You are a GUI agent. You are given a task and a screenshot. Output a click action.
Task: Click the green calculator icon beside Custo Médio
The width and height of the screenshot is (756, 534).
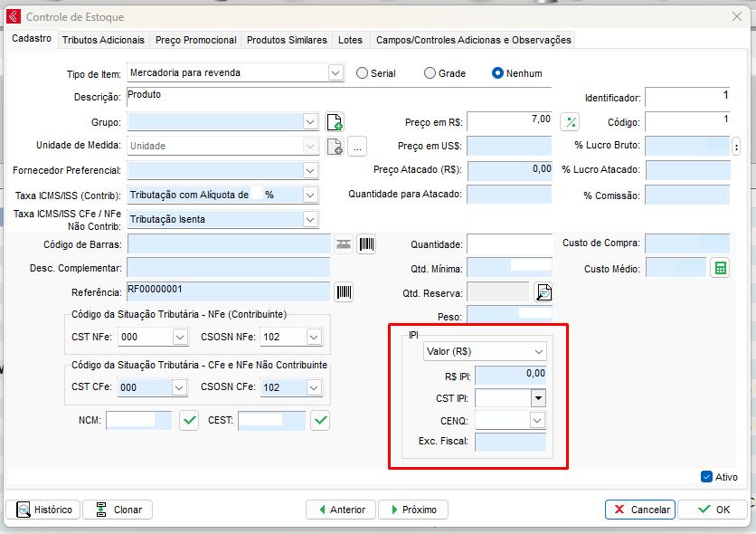(721, 268)
